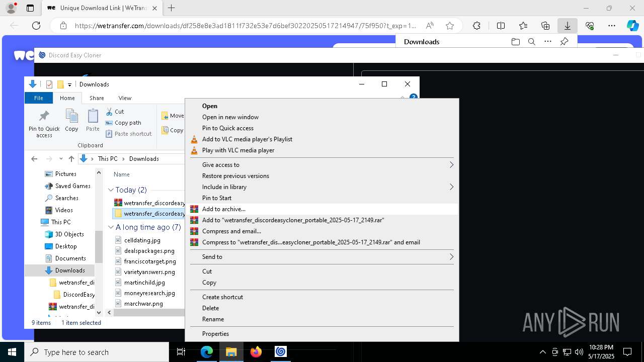
Task: Choose Rename in context menu
Action: tap(323, 319)
